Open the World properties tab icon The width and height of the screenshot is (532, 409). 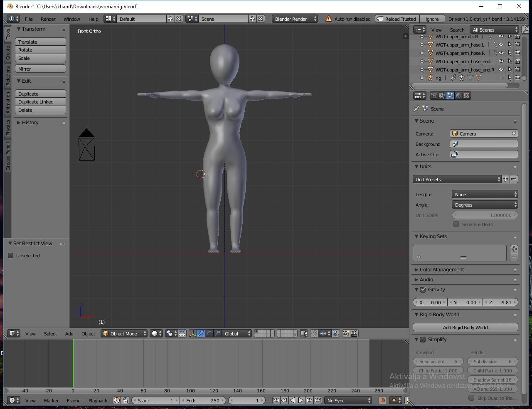tap(458, 96)
